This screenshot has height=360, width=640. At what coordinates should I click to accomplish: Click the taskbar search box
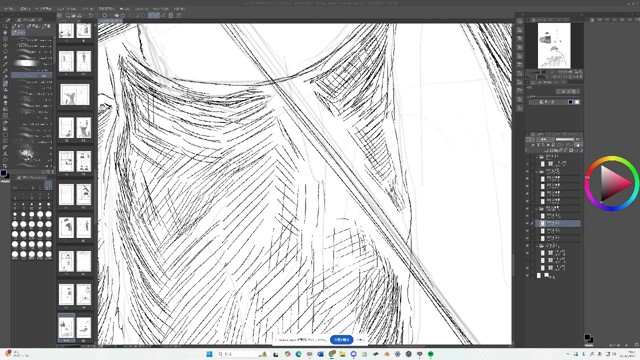[242, 354]
